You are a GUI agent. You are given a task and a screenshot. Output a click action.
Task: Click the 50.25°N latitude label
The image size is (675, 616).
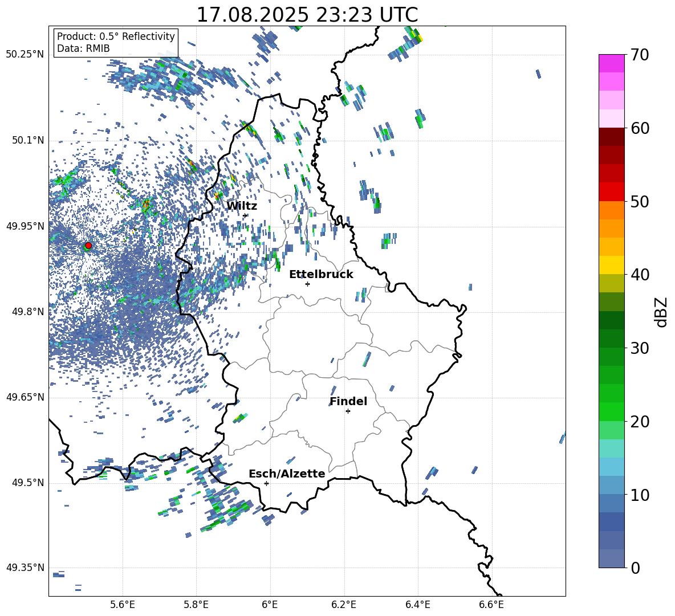[25, 55]
